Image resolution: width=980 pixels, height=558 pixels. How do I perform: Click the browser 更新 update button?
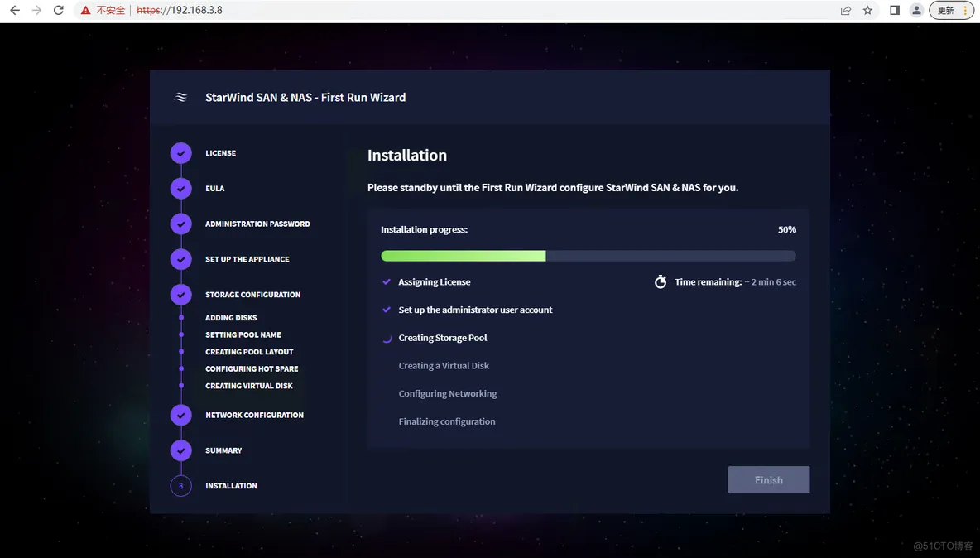[x=951, y=10]
